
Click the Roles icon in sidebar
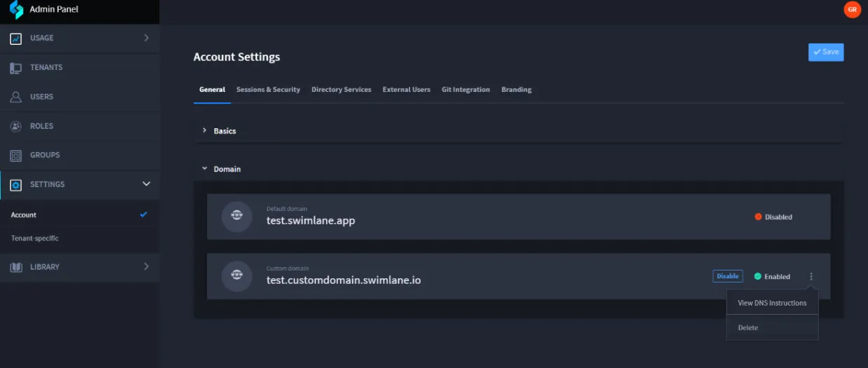15,126
